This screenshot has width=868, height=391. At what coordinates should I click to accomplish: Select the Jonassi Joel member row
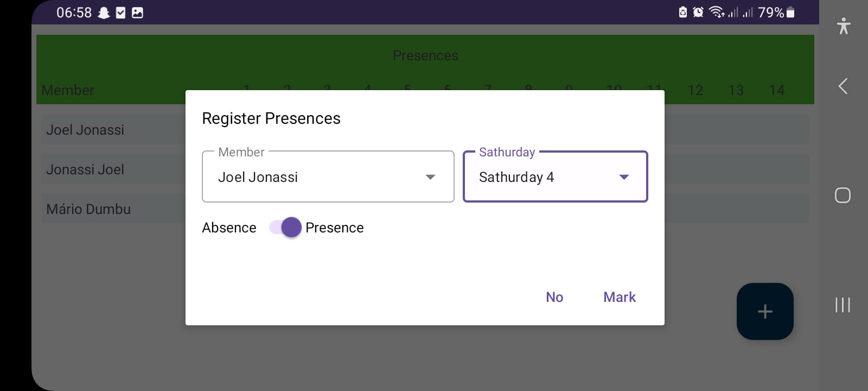[x=85, y=169]
